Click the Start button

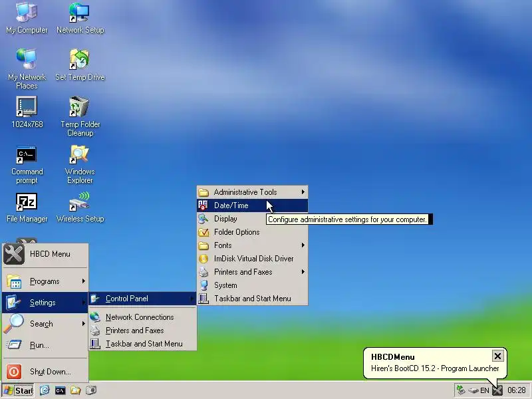18,390
